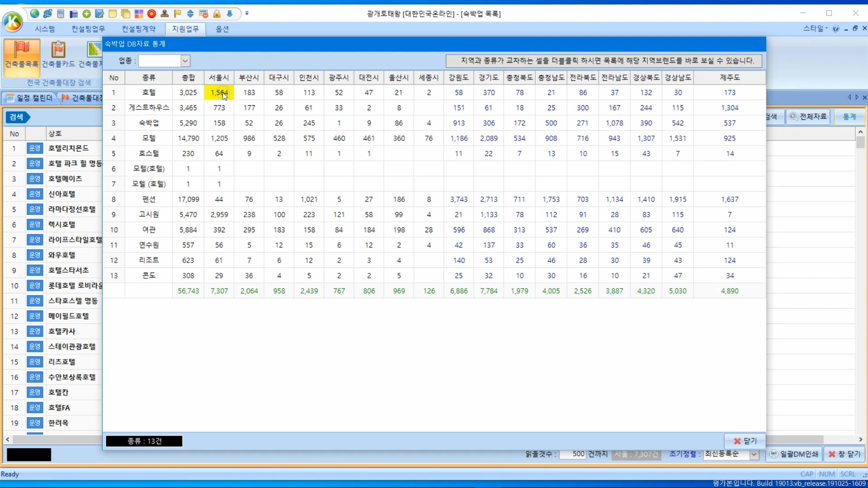Viewport: 868px width, 488px height.
Task: Switch to 컨설팅업무 ribbon tab
Action: point(88,29)
